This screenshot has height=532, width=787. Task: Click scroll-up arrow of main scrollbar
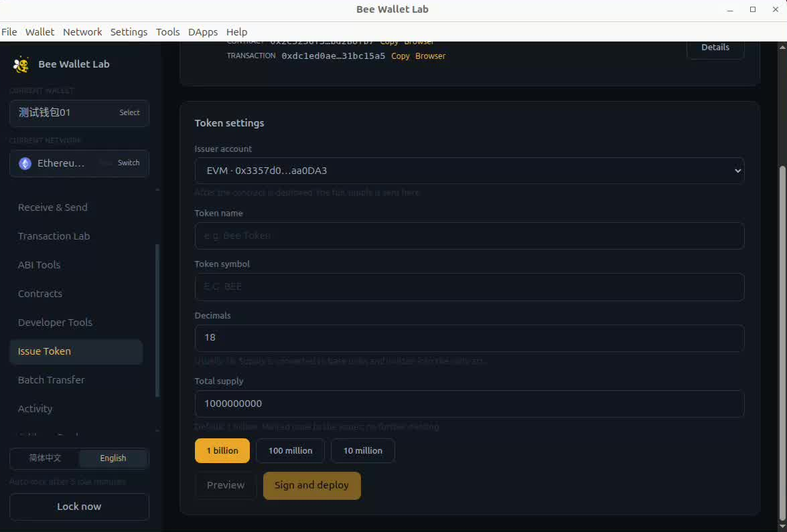click(782, 47)
